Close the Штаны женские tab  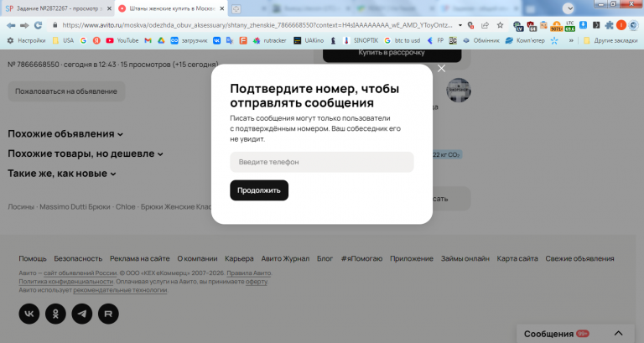[x=221, y=8]
